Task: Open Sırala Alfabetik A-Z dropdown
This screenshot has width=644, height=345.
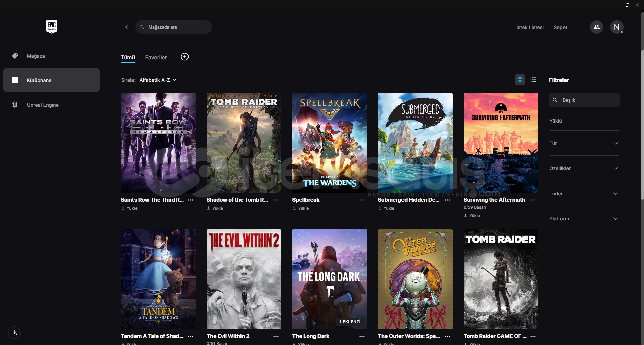Action: click(x=158, y=80)
